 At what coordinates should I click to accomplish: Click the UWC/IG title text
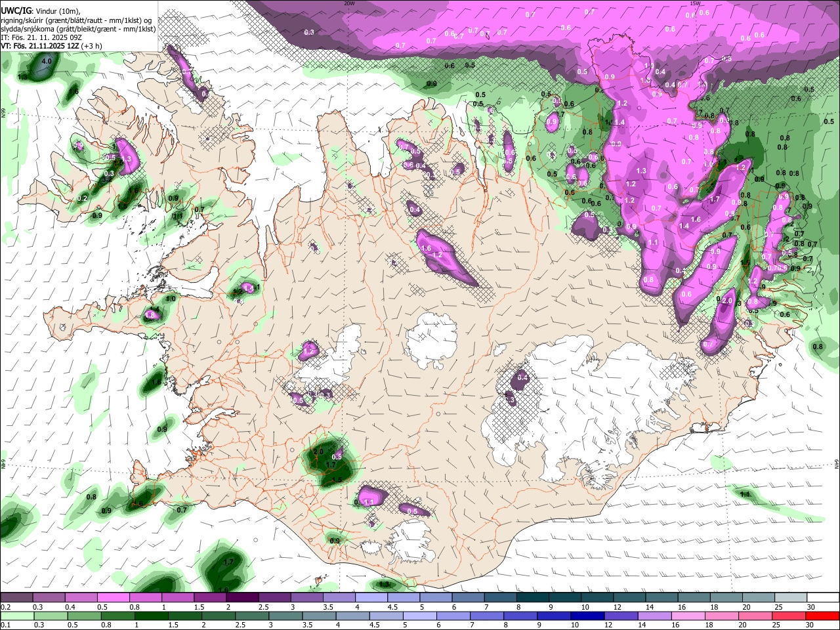coord(16,11)
